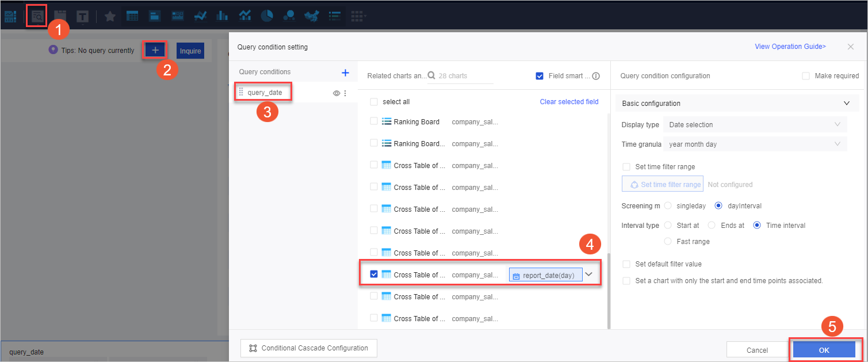Open the more options menu for query_date
Screen dimensions: 868x362
pyautogui.click(x=345, y=93)
